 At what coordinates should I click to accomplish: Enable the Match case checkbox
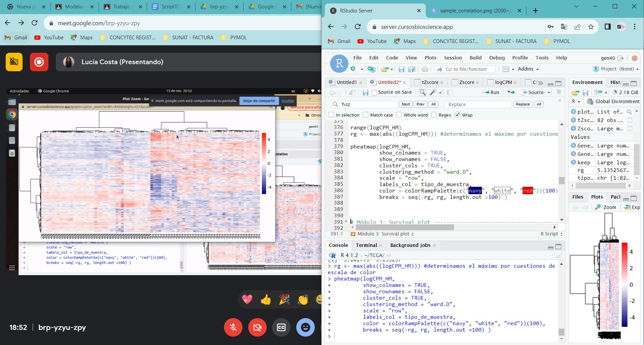click(366, 115)
